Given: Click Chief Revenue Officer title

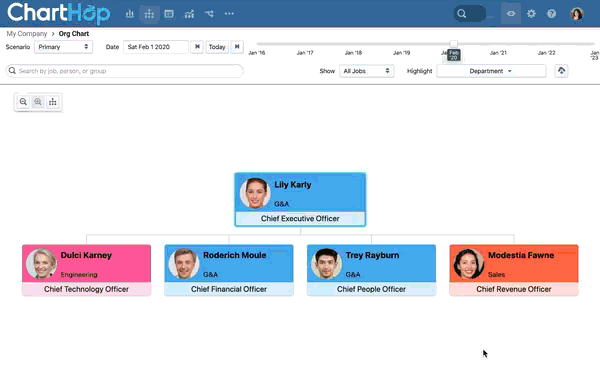Looking at the screenshot, I should pos(514,289).
